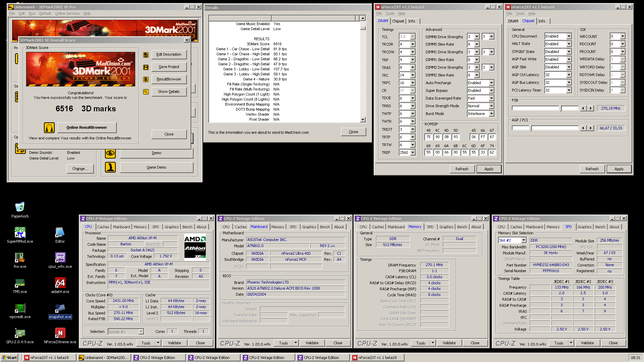Click the Demo eye icon in 3DMark
Viewport: 644px width, 362px height.
[x=110, y=153]
